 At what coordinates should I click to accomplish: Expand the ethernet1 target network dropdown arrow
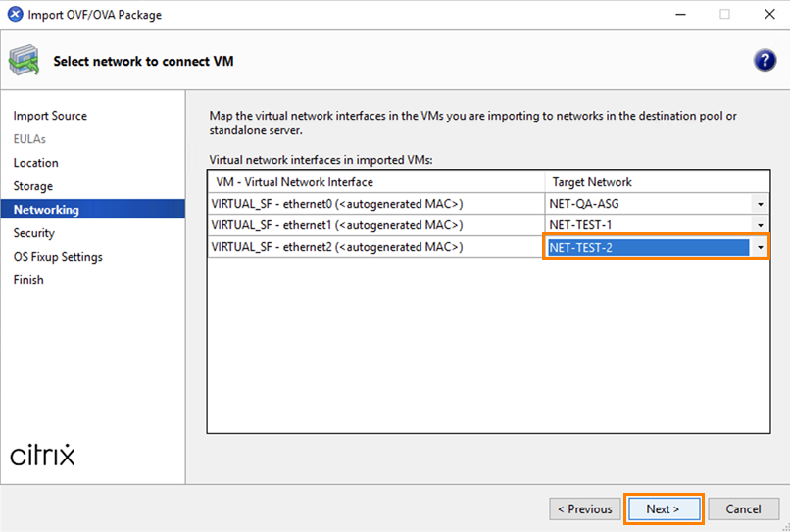coord(761,225)
